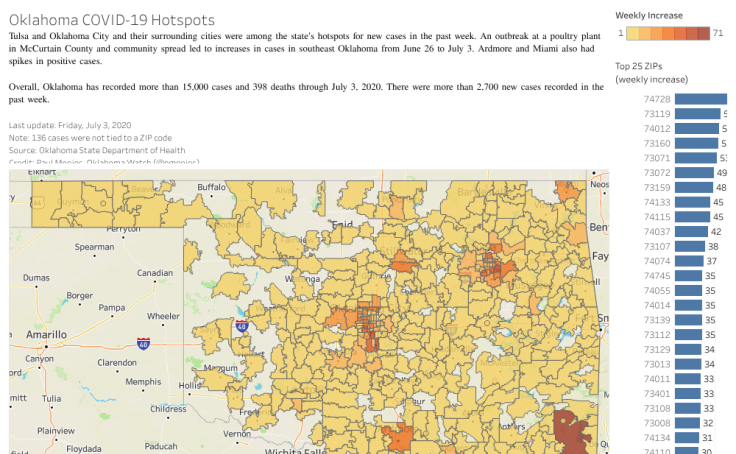Select the ZIP label 74115

pyautogui.click(x=657, y=217)
